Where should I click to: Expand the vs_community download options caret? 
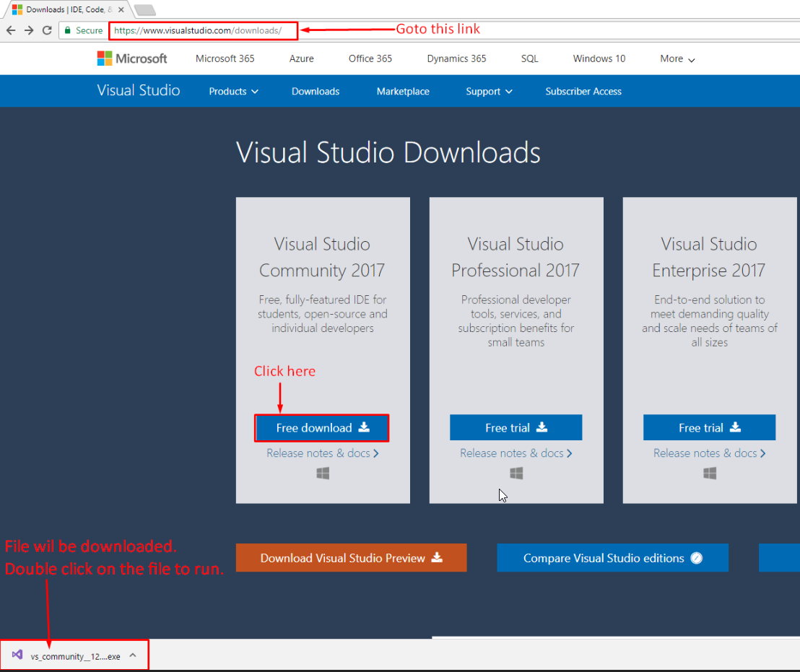[x=133, y=655]
